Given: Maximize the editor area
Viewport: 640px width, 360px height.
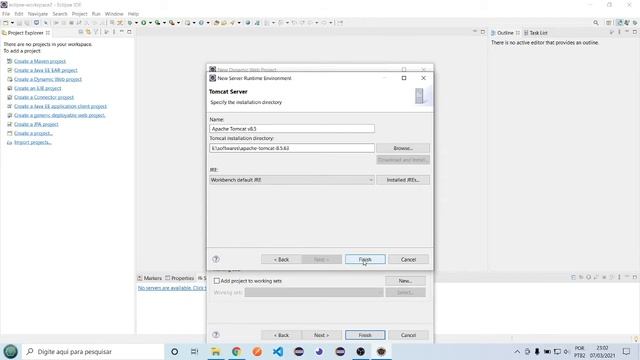Looking at the screenshot, I should pos(483,32).
